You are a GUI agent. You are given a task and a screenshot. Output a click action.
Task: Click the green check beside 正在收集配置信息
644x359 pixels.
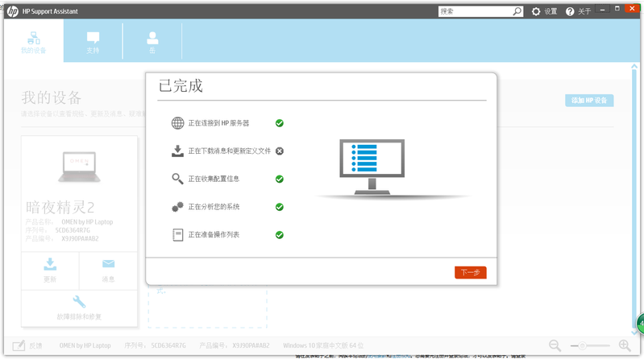click(x=280, y=179)
